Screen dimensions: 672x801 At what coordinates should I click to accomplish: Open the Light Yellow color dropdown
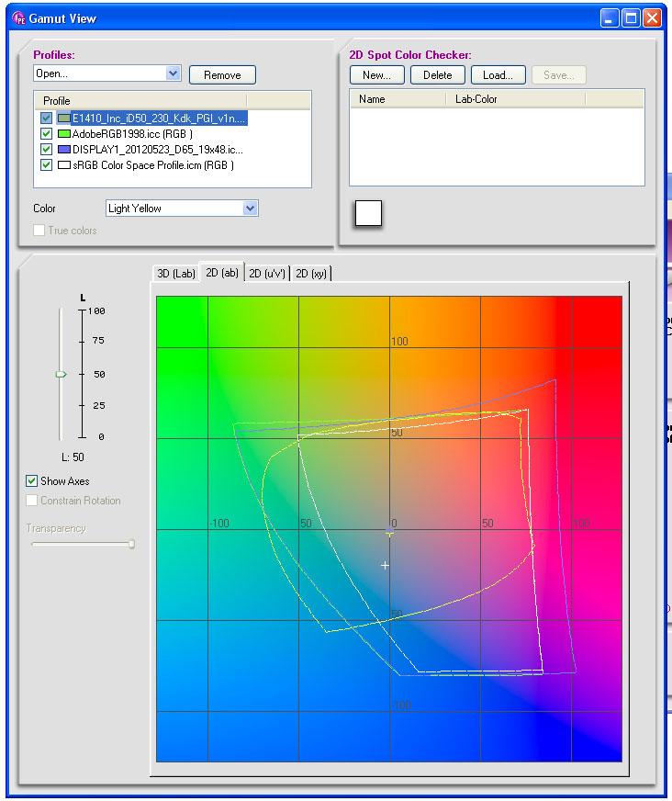click(250, 208)
